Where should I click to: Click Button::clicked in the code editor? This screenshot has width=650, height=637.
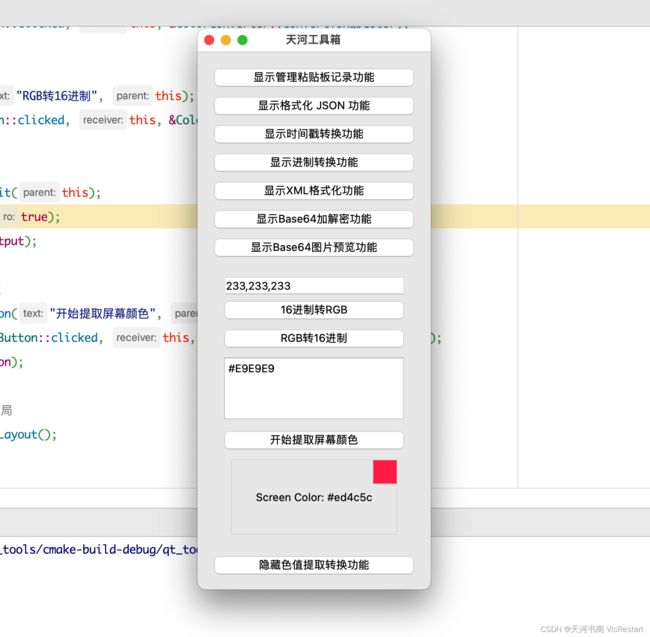coord(49,338)
